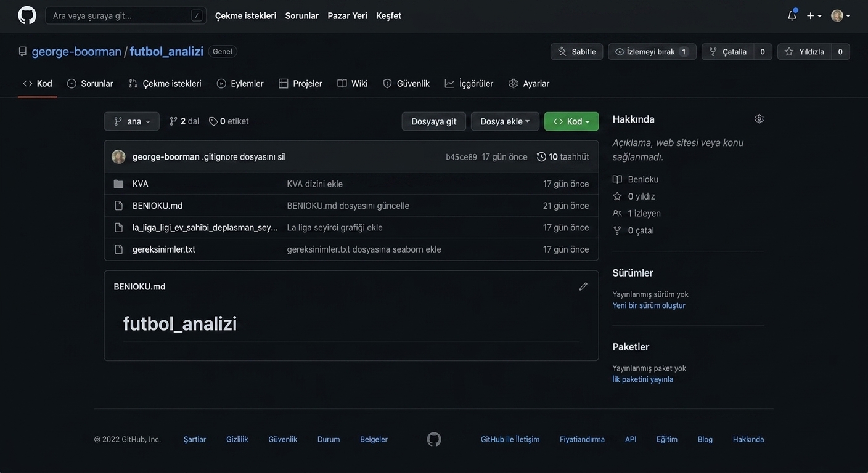Open the KVA folder
The image size is (868, 473).
coord(141,184)
